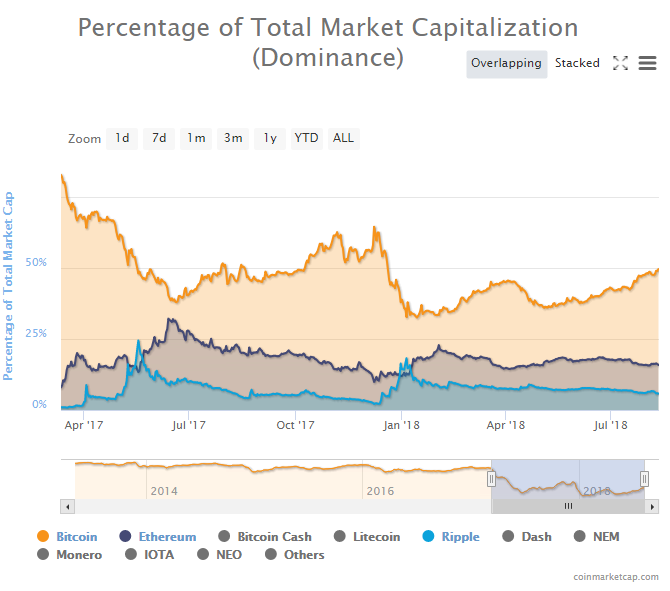Open the coinmarketcap.com credit link
The height and width of the screenshot is (591, 670).
click(x=616, y=577)
